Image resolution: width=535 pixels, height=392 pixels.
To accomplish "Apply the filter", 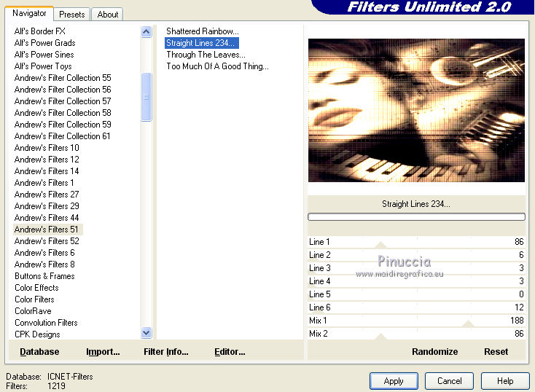I will coord(394,381).
